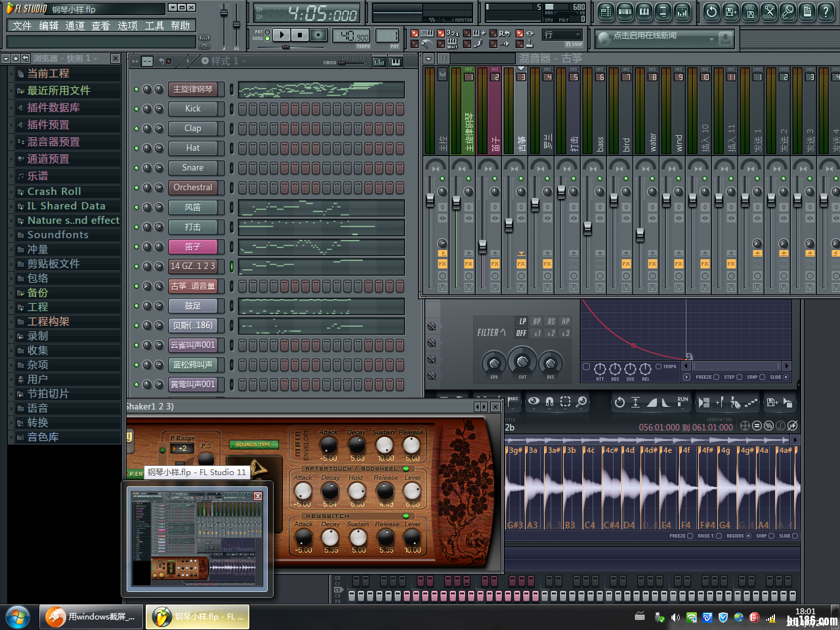The width and height of the screenshot is (840, 630).
Task: Select the Orchestral channel button
Action: coord(193,188)
